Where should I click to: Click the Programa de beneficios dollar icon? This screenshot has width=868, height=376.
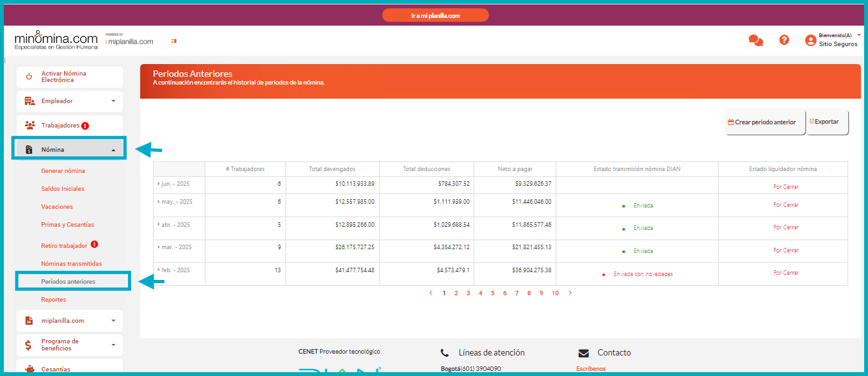(x=29, y=345)
